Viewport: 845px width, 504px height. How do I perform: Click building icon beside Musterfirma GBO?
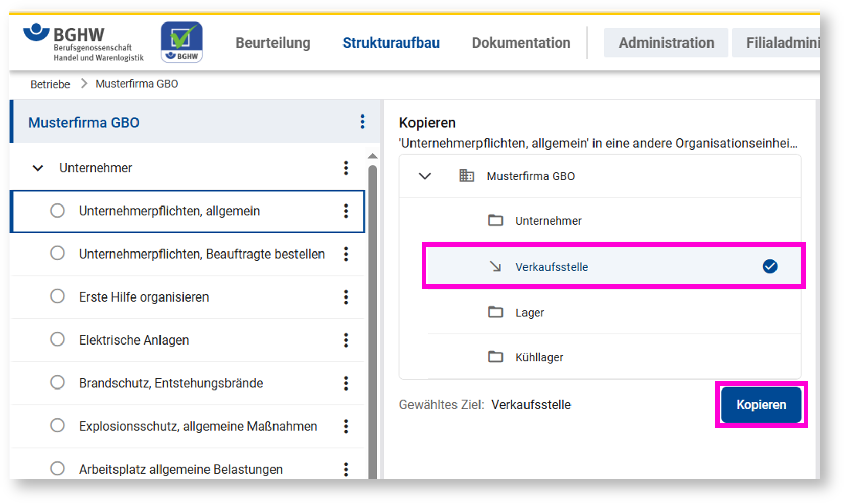point(466,176)
